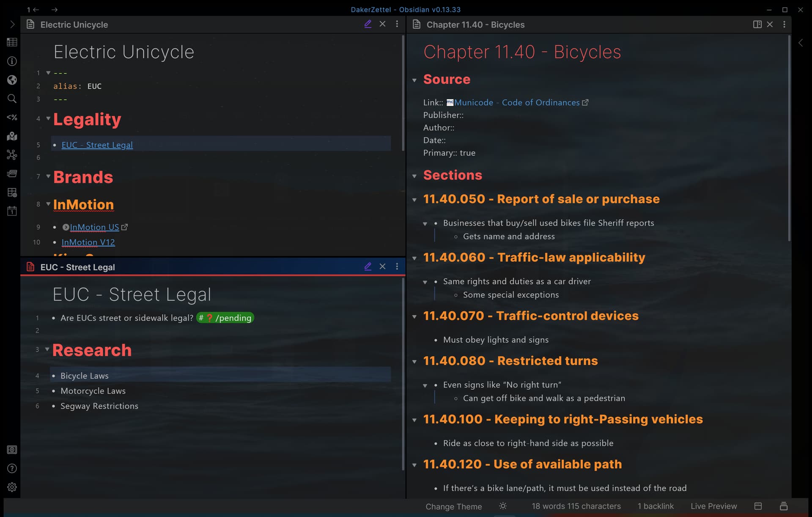The image size is (812, 517).
Task: Open the daily note calendar icon
Action: pos(12,211)
